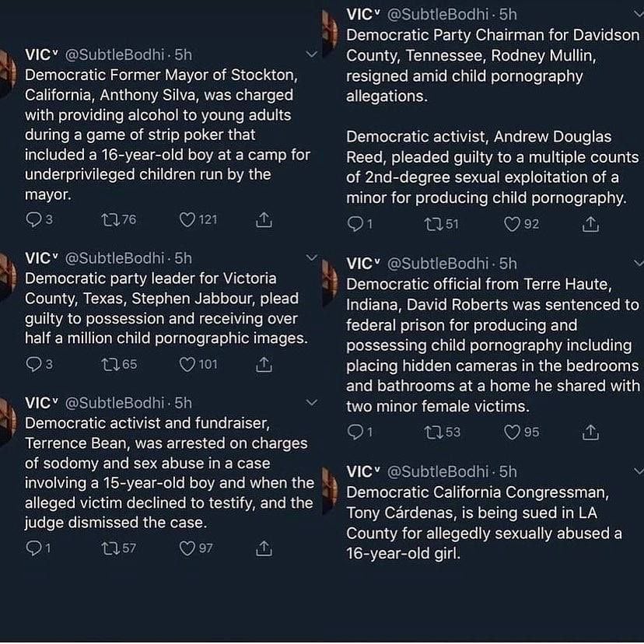Reply to the Terrence Bean tweet

click(x=33, y=548)
